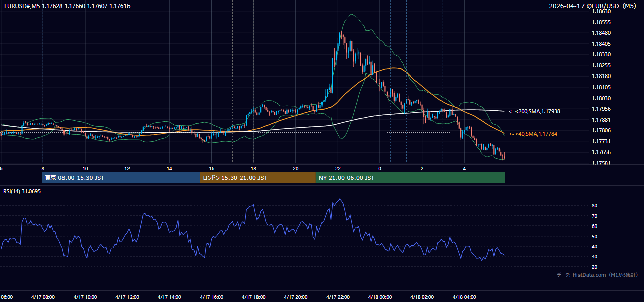The width and height of the screenshot is (644, 302).
Task: Select the ロンドン 15:30-21:00 JST session bar
Action: point(258,178)
